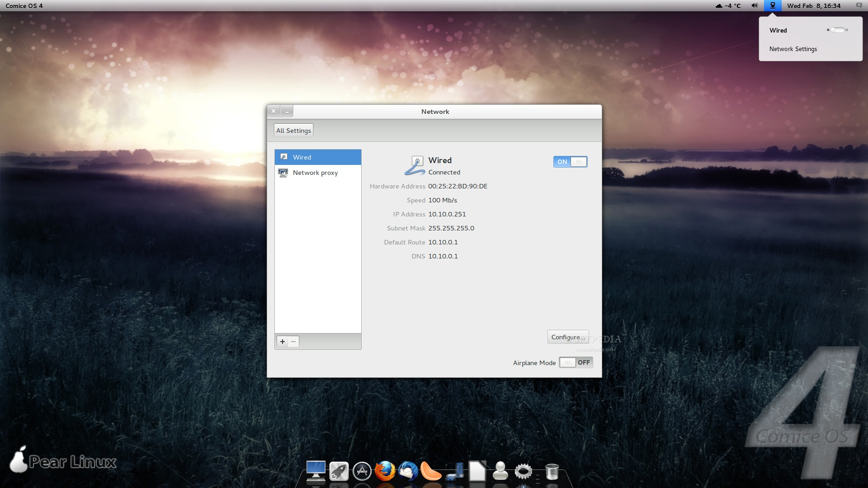Screen dimensions: 868x488
Task: Open the Launchpad rocket icon
Action: (x=339, y=471)
